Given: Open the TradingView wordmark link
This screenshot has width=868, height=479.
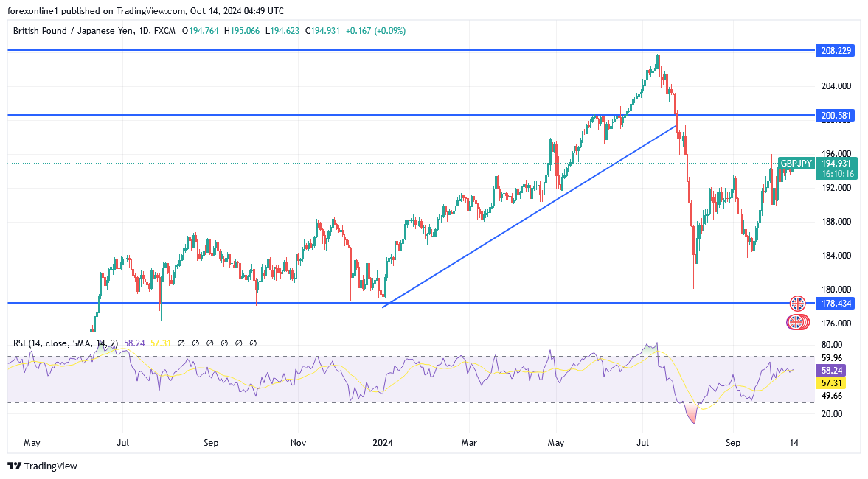Looking at the screenshot, I should pos(50,466).
